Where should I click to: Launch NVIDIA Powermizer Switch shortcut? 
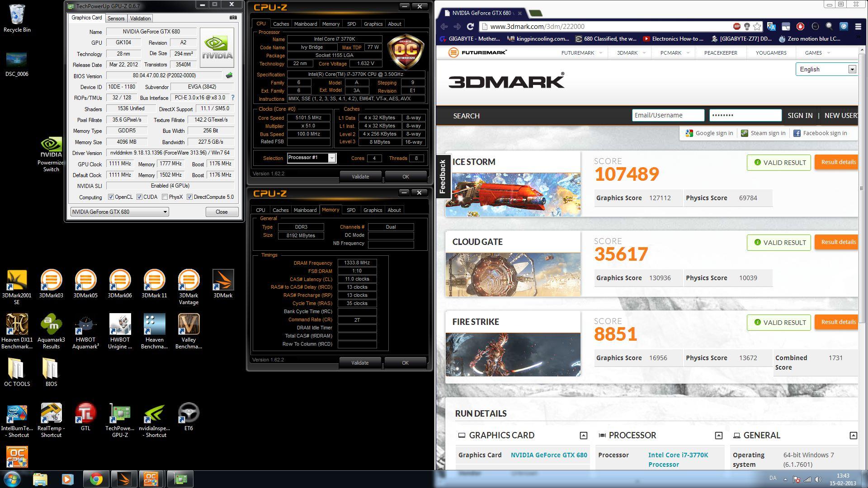[51, 155]
